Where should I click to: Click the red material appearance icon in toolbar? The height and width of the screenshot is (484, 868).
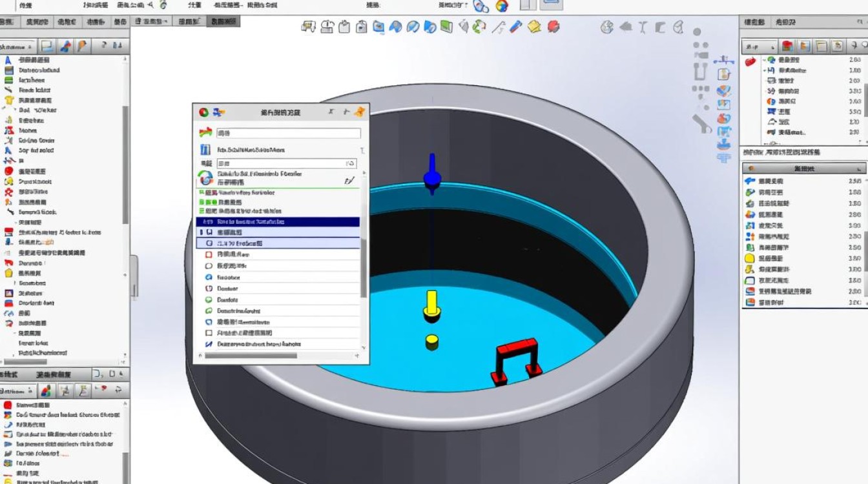(x=553, y=26)
